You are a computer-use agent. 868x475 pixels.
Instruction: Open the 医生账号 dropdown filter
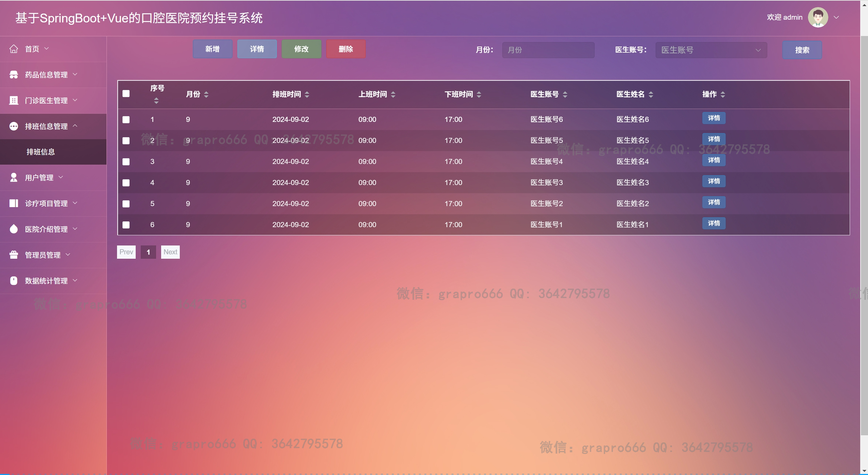pos(711,50)
